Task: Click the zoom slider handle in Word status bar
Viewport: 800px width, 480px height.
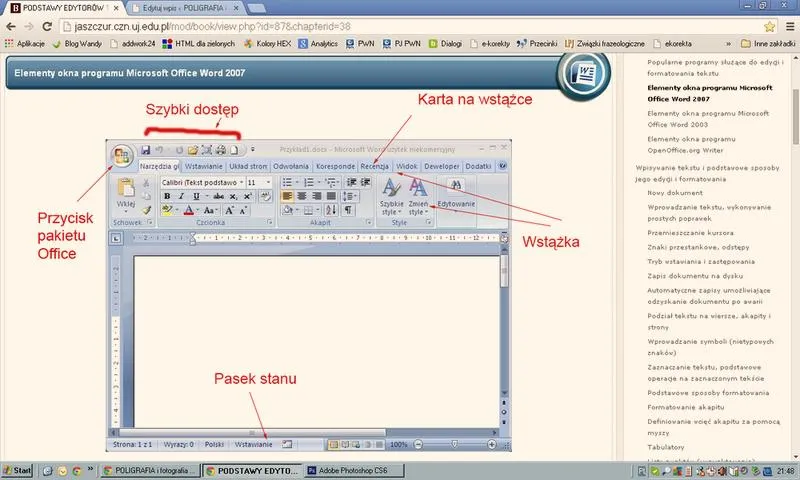Action: tap(454, 444)
